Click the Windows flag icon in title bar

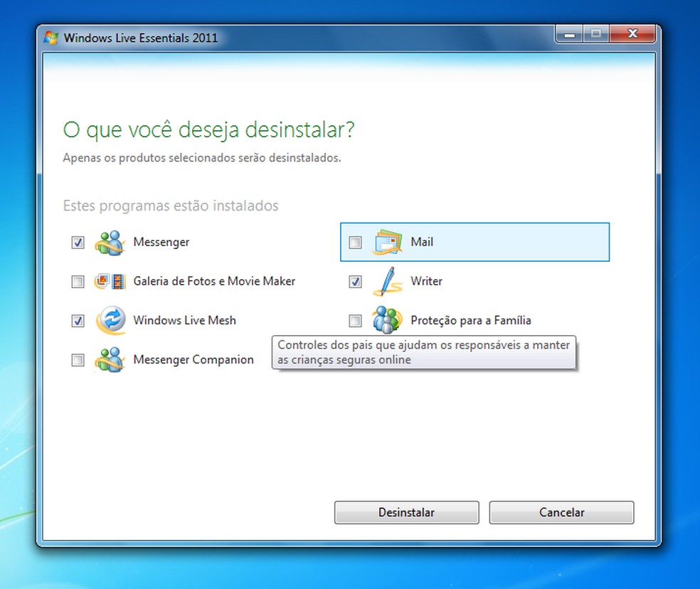51,38
